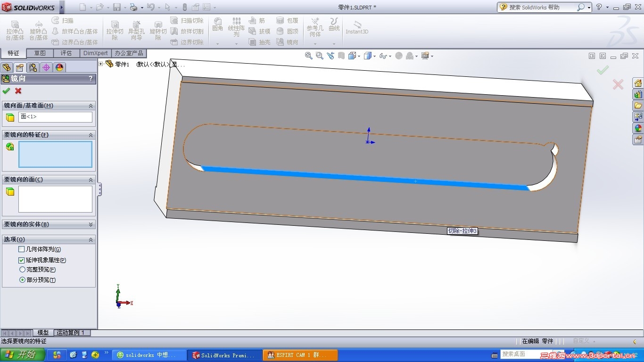Click the 要镜向的特征 selection box
This screenshot has height=362, width=644.
tap(56, 155)
